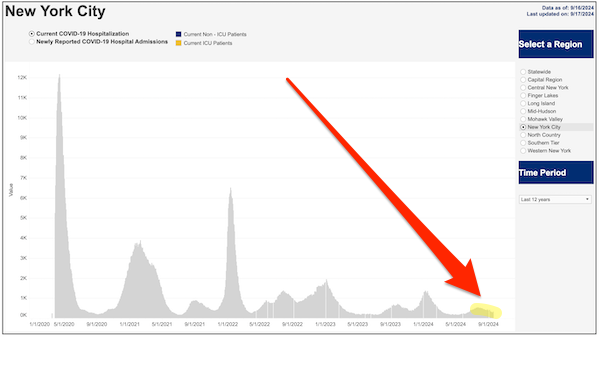Image resolution: width=600 pixels, height=378 pixels.
Task: Click the Time Period header
Action: coord(556,173)
